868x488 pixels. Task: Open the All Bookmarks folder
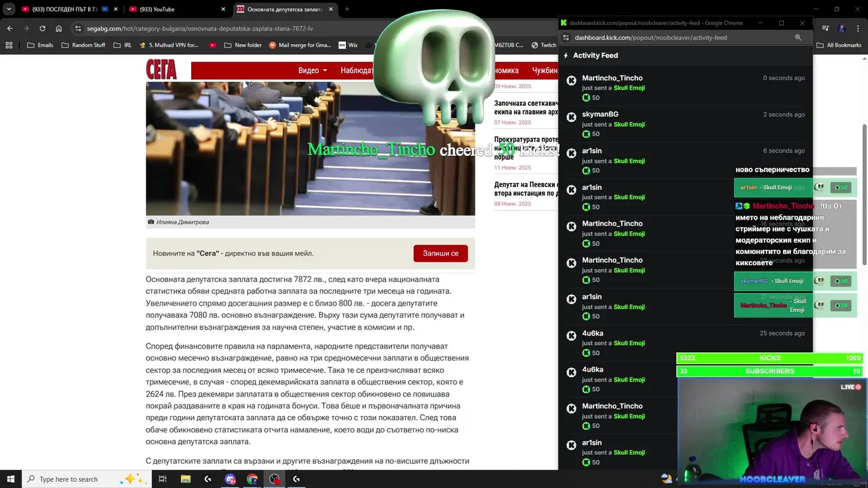coord(838,45)
